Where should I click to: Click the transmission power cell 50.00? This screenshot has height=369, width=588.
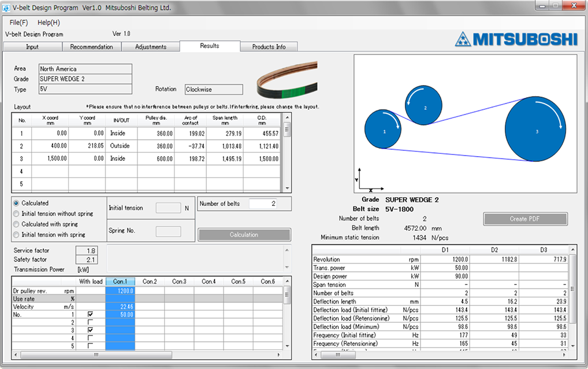pyautogui.click(x=120, y=315)
